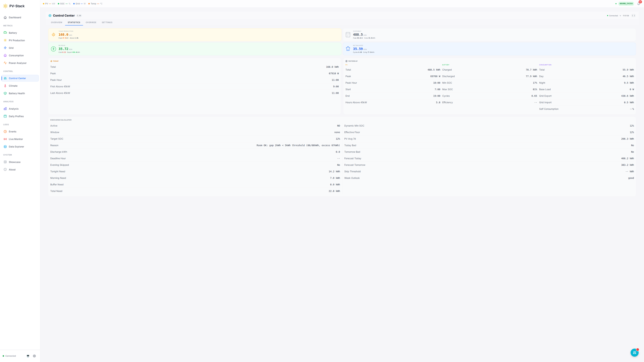Open Data Explorer from sidebar
644x362 pixels.
(x=16, y=147)
